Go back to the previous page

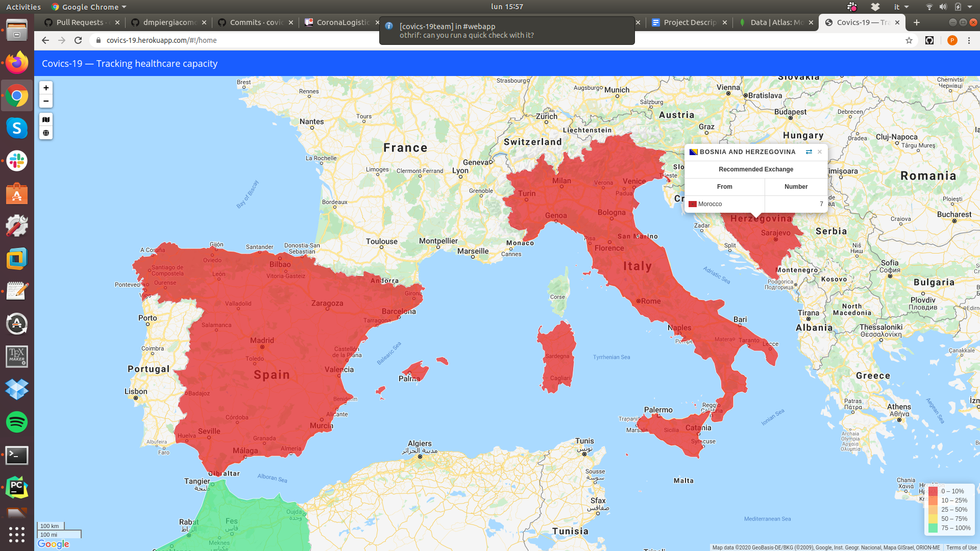click(45, 40)
